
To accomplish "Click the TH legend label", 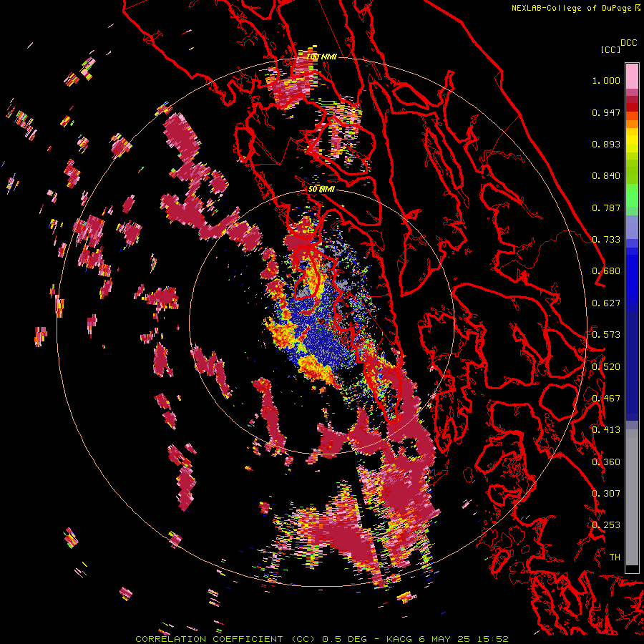I will (x=615, y=557).
